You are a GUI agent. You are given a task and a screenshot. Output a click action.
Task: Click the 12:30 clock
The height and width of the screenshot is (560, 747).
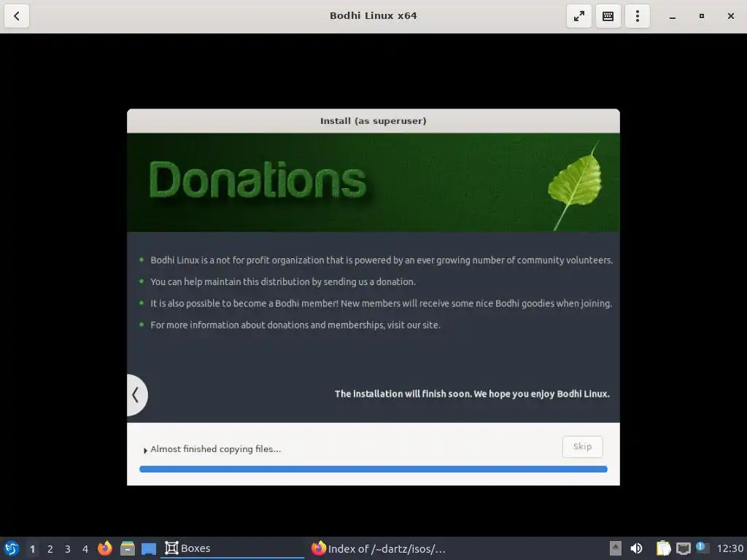coord(729,548)
